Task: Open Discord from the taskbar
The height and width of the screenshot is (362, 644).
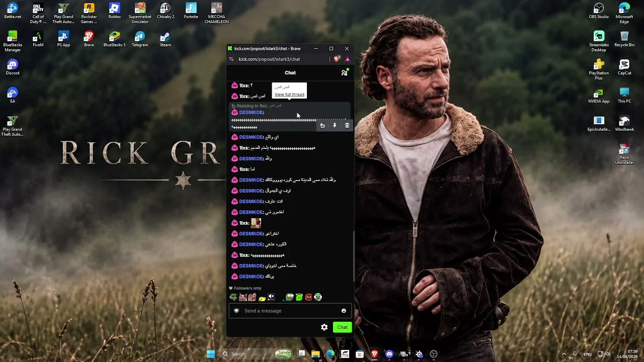Action: tap(389, 354)
